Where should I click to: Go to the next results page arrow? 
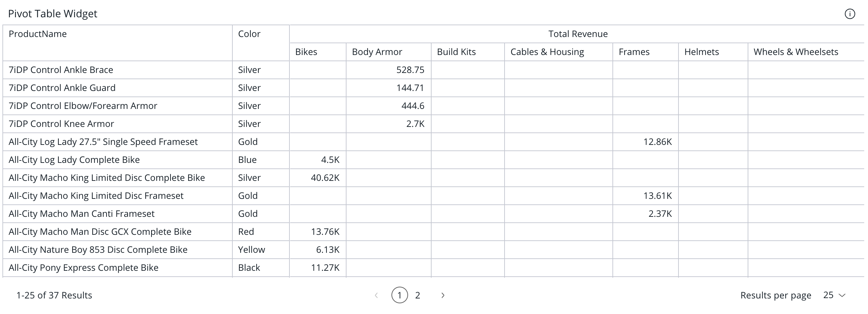[443, 295]
